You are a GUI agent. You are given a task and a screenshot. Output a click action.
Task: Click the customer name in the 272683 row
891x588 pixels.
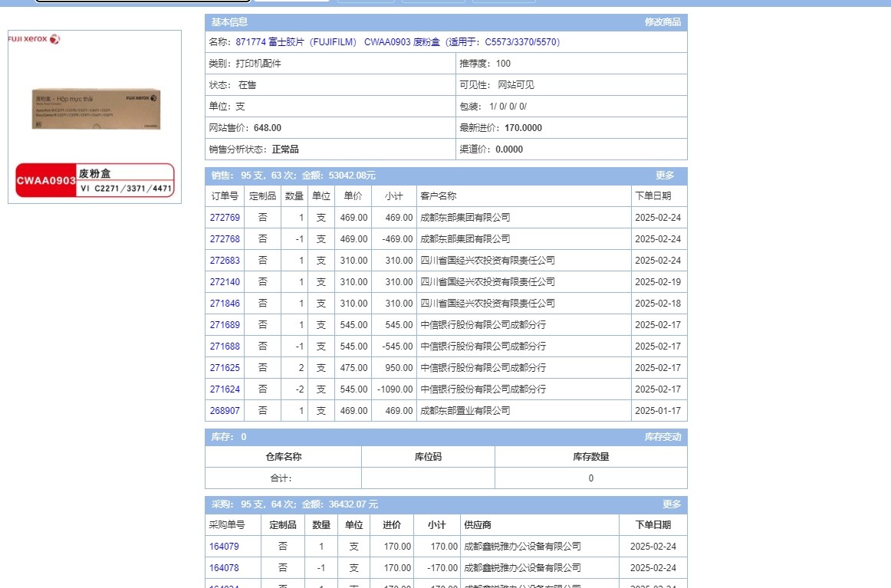tap(488, 261)
